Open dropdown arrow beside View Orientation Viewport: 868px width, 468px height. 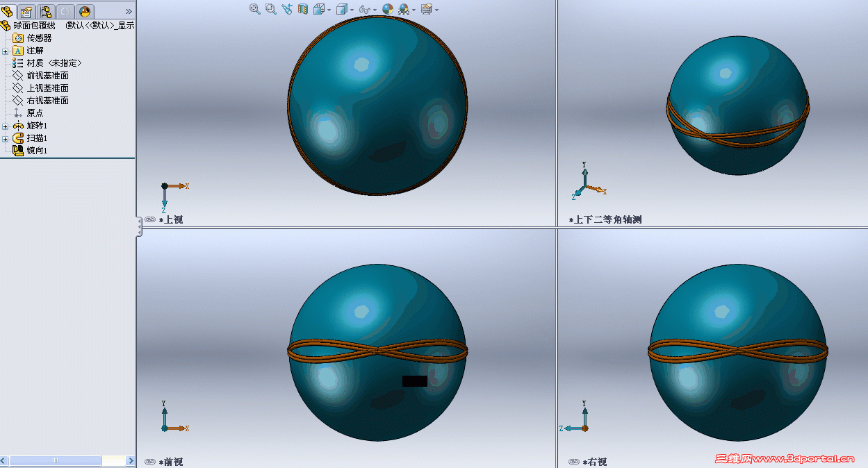[329, 10]
